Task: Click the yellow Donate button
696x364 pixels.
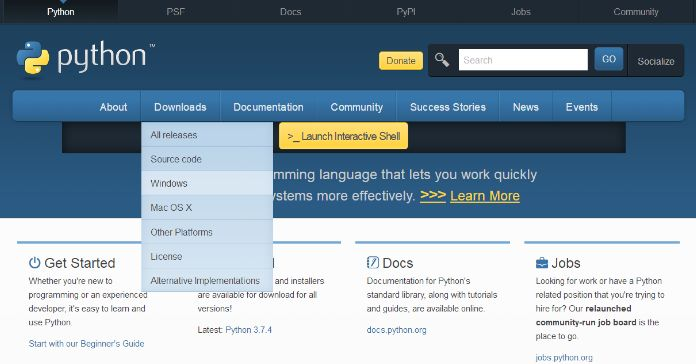Action: click(401, 61)
